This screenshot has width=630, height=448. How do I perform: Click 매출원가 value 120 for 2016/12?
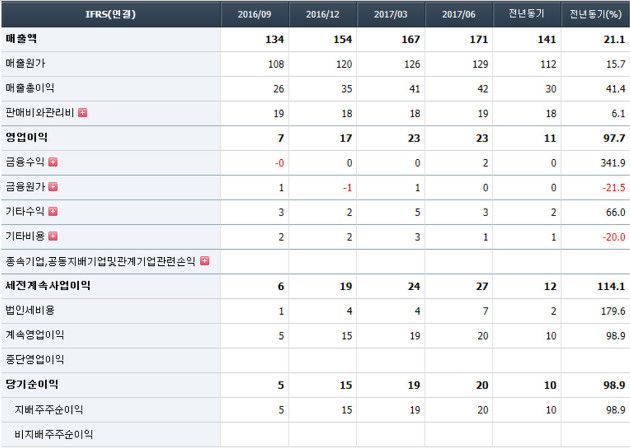pyautogui.click(x=344, y=64)
